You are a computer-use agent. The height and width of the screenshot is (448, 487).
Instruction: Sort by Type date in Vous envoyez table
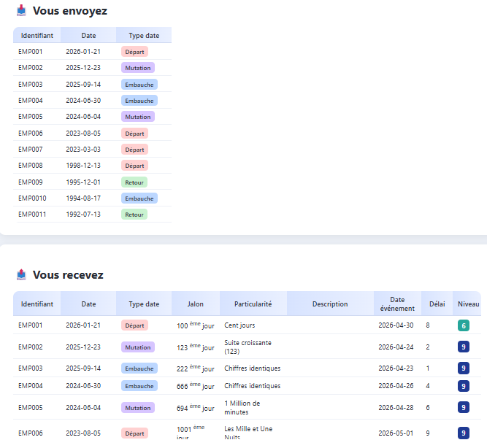144,36
